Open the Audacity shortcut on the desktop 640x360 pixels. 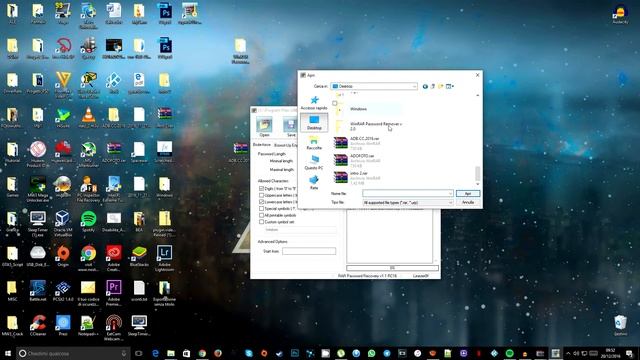[620, 14]
